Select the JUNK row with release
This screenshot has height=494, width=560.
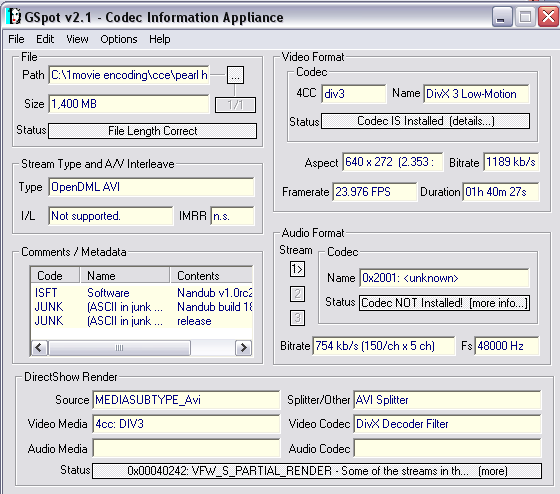click(142, 321)
